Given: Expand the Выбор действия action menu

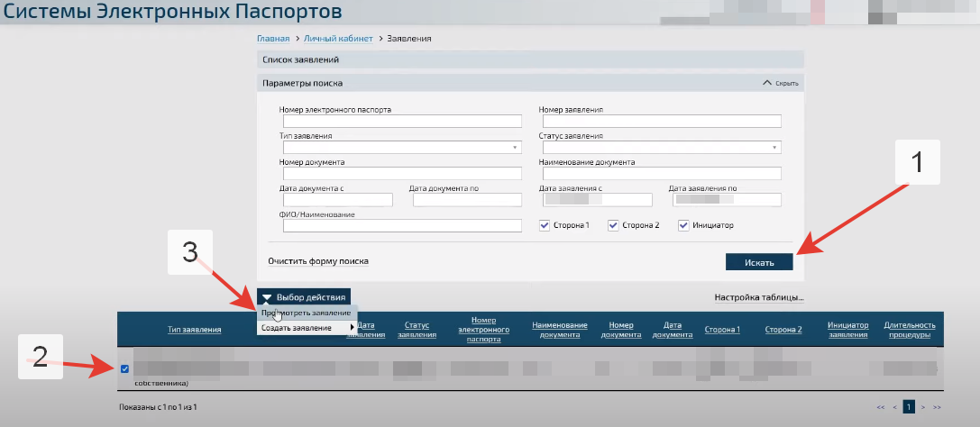Looking at the screenshot, I should click(305, 298).
